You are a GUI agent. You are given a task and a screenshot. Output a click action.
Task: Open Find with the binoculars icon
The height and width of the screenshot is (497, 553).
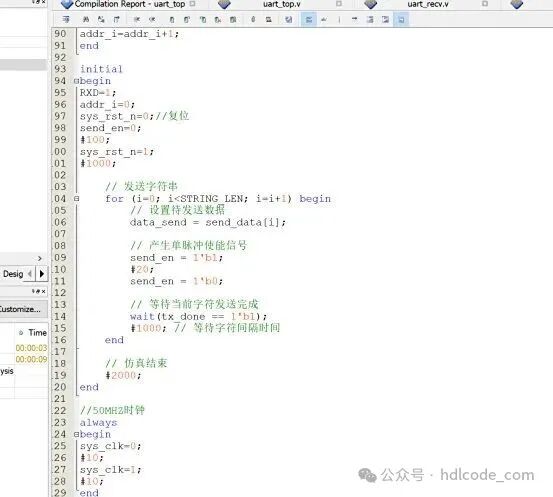86,19
